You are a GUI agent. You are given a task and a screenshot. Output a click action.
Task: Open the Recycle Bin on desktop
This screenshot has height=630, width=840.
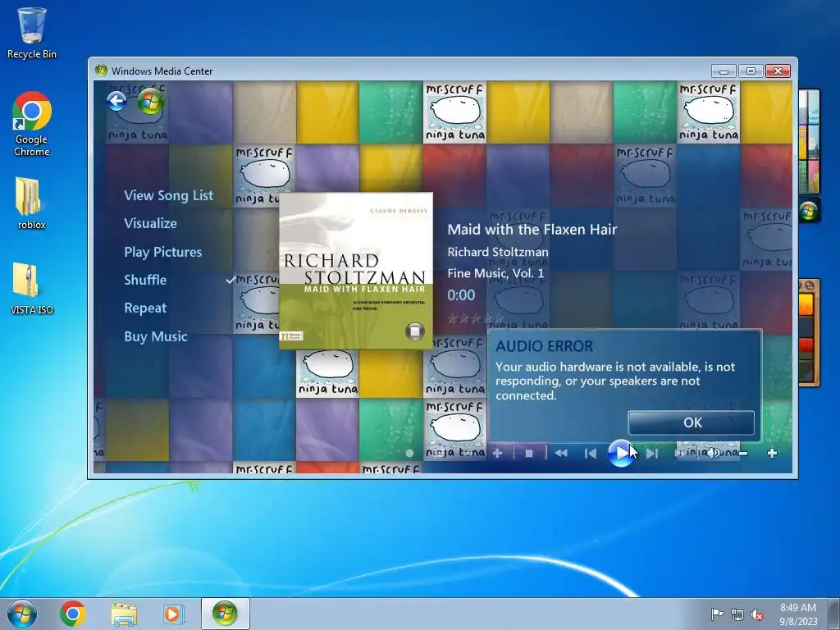click(32, 33)
